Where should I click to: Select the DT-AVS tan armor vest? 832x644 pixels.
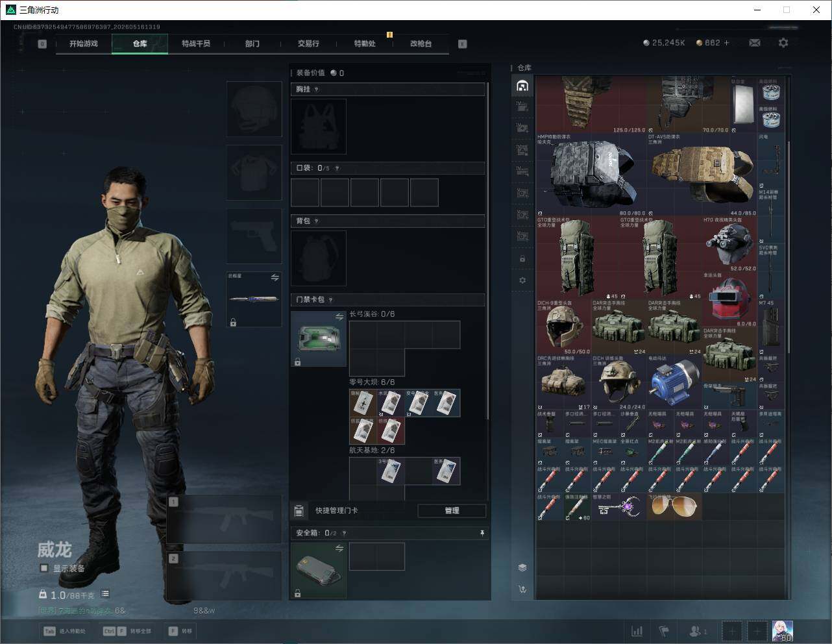tap(702, 175)
